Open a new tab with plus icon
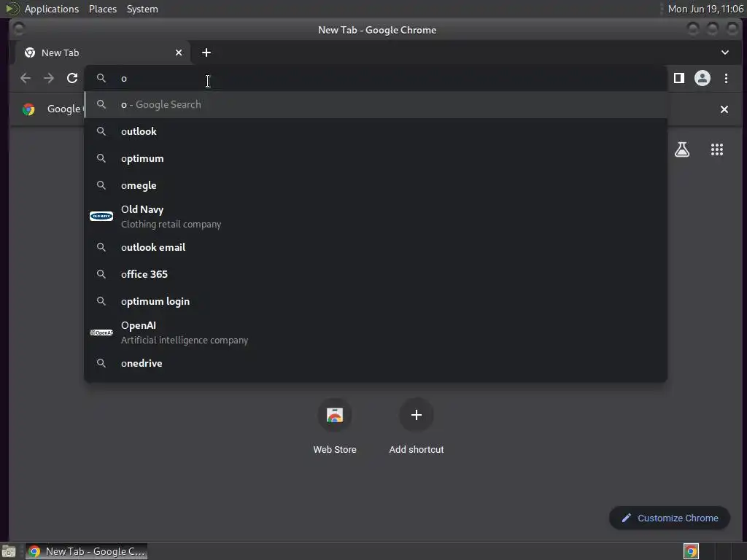Image resolution: width=747 pixels, height=560 pixels. [206, 52]
